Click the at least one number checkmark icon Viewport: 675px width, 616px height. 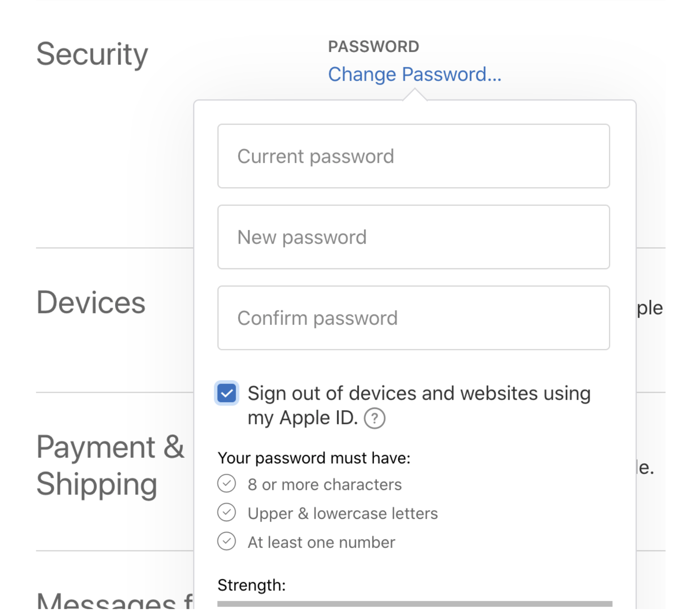coord(227,541)
